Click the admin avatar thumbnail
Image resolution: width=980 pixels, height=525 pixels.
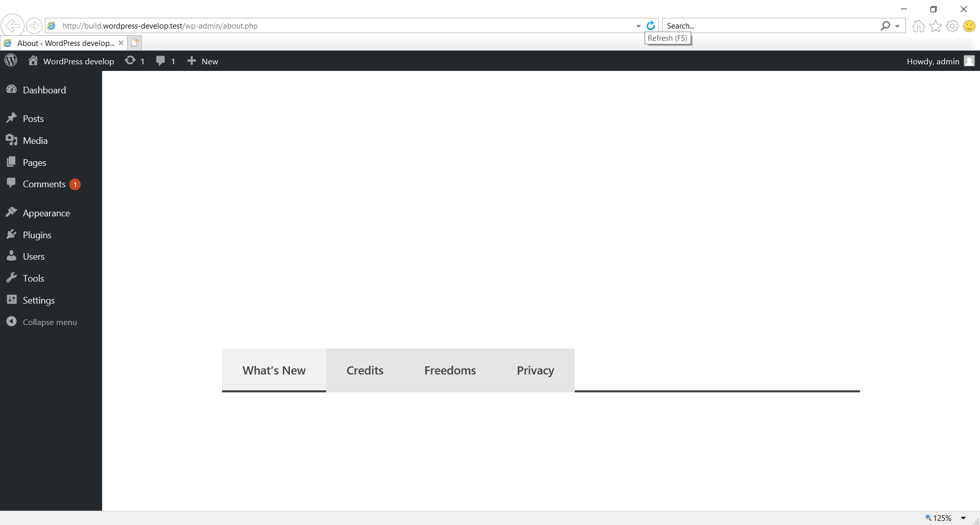969,61
